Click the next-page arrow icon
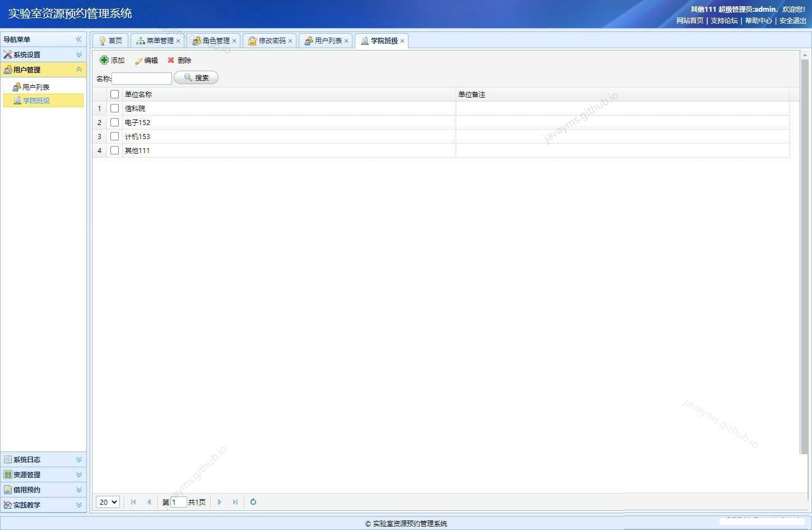The height and width of the screenshot is (530, 812). click(219, 502)
